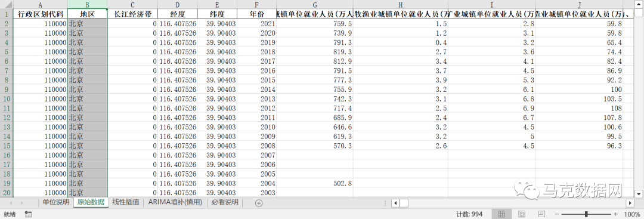This screenshot has width=644, height=219.
Task: Switch to Normal view
Action: pos(501,214)
